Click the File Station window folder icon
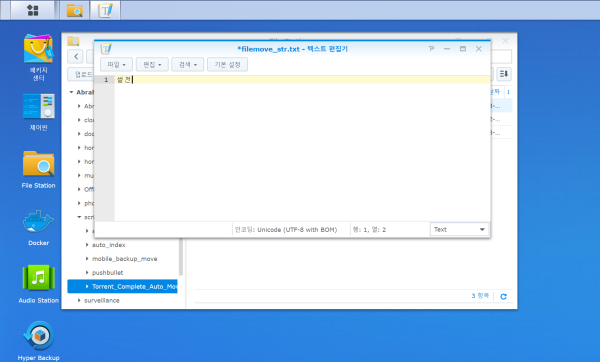 point(73,41)
